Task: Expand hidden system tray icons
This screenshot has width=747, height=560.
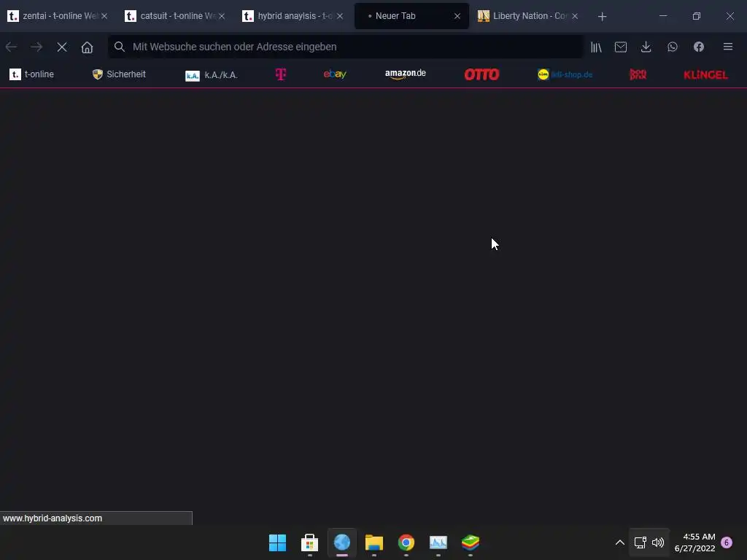Action: 620,542
